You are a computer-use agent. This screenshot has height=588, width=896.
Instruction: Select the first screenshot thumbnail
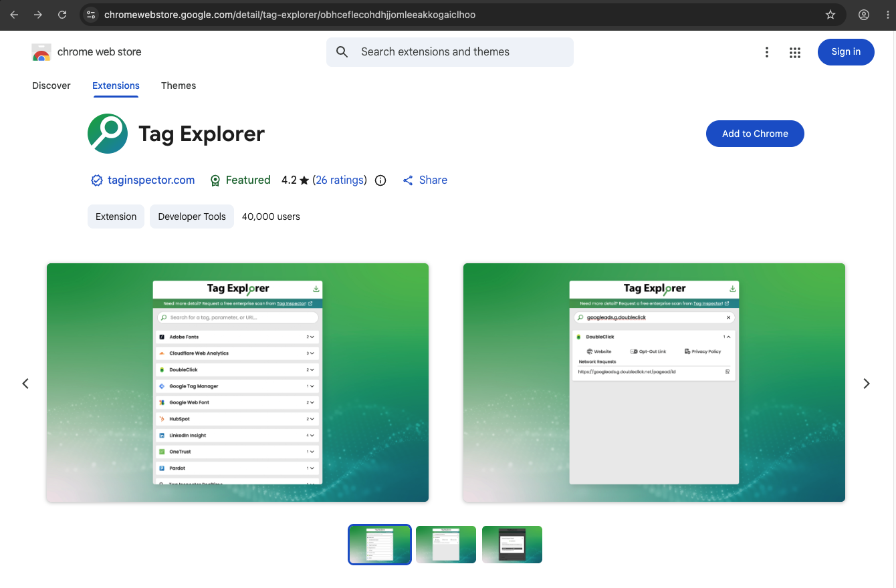click(x=380, y=545)
